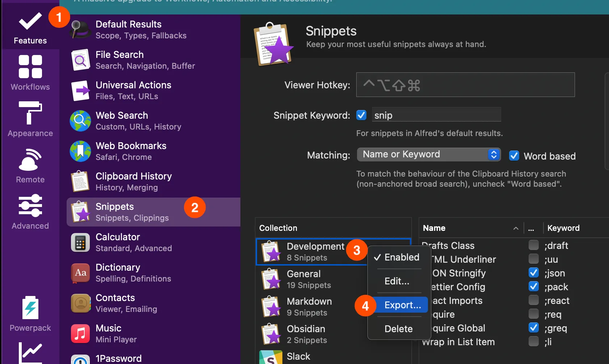This screenshot has height=364, width=609.
Task: Select the Calculator feature icon
Action: 80,242
